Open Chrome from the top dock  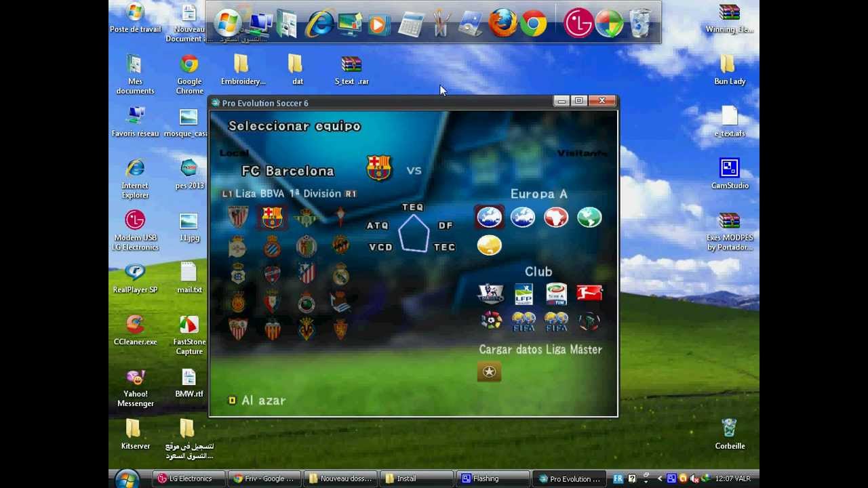(x=534, y=24)
